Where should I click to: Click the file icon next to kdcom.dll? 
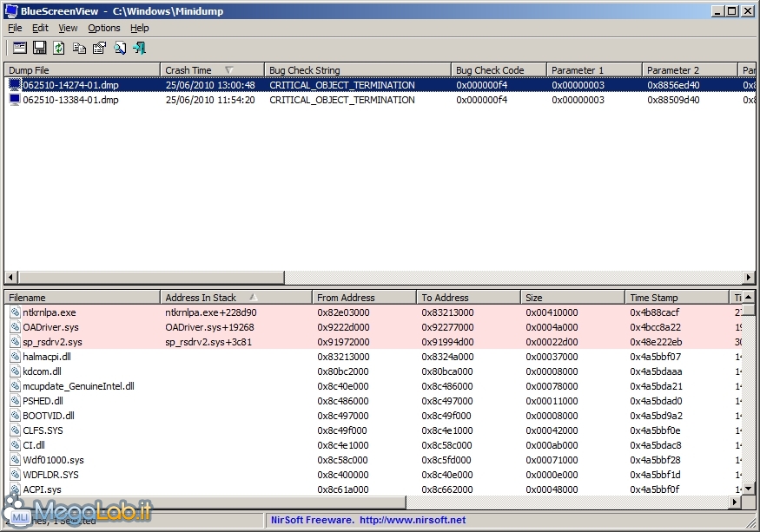click(x=16, y=371)
